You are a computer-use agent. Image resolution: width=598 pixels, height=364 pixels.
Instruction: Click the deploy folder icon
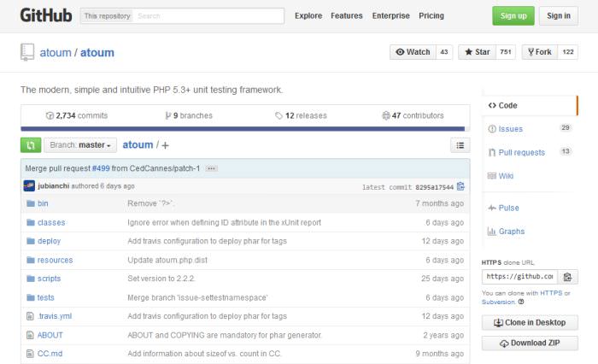31,241
